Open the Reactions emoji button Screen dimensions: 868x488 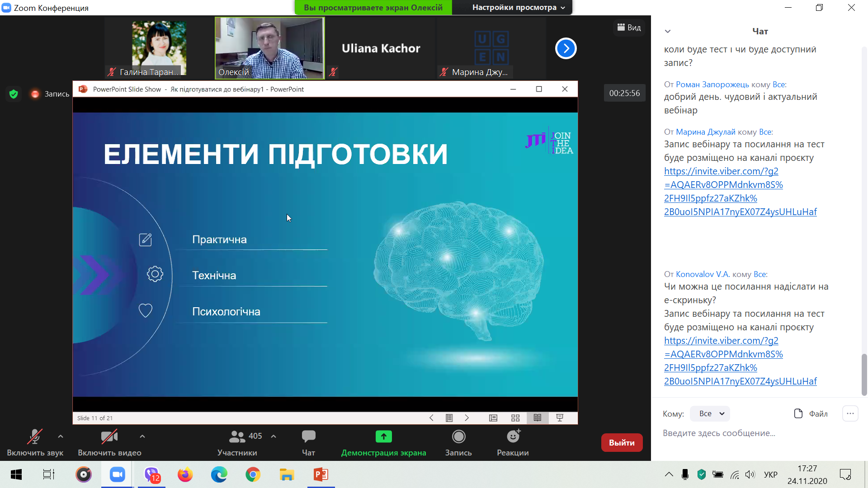point(513,436)
